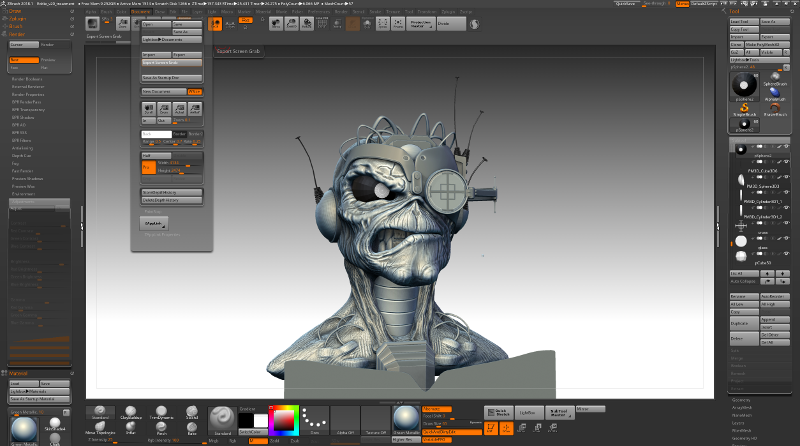The width and height of the screenshot is (800, 446).
Task: Toggle the orange Edit mode button at bottom
Action: (490, 428)
